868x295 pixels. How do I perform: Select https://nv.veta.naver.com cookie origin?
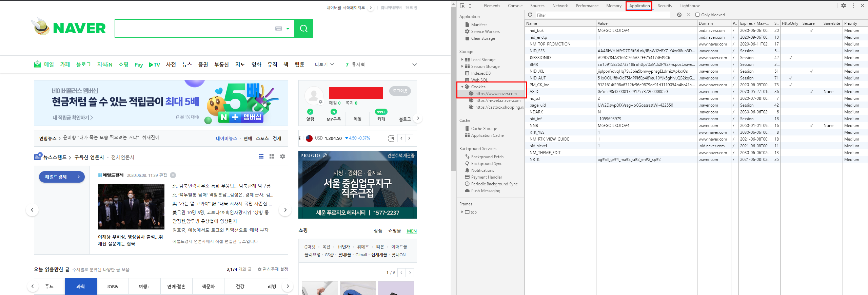(x=497, y=100)
